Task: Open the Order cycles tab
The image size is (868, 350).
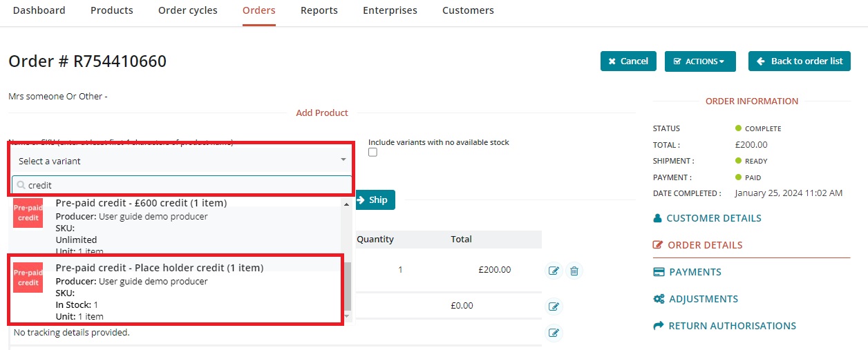Action: click(188, 10)
